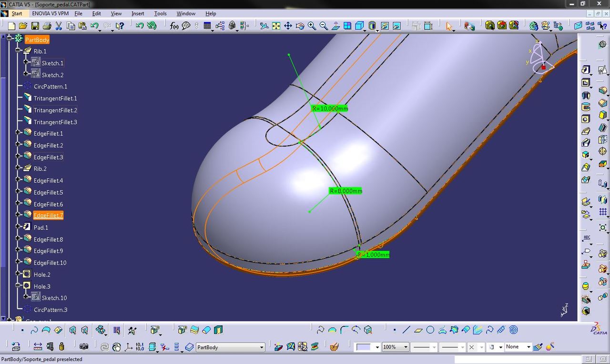Open the Window menu
This screenshot has width=610, height=364.
[x=186, y=13]
